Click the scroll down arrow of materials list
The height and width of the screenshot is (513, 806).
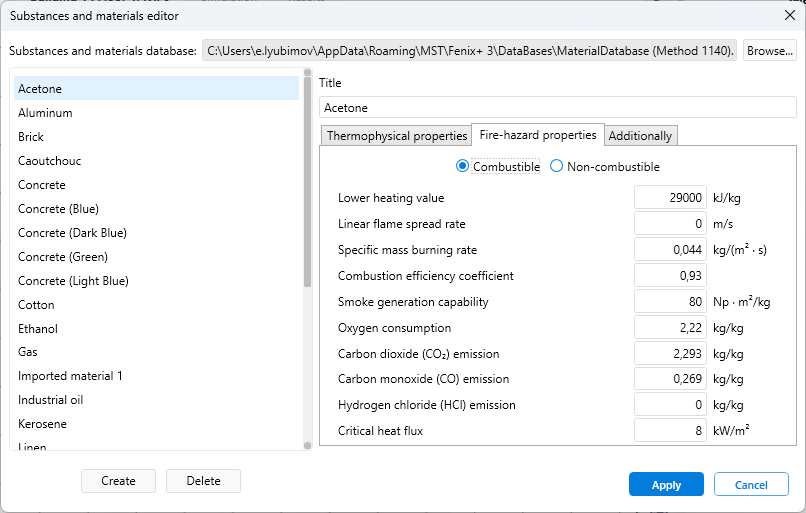coord(307,446)
